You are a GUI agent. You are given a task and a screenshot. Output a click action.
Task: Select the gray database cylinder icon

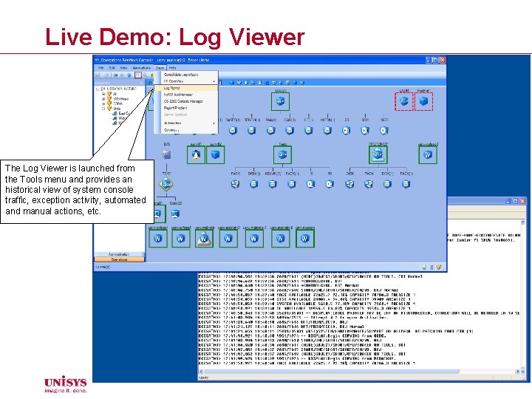[x=166, y=154]
